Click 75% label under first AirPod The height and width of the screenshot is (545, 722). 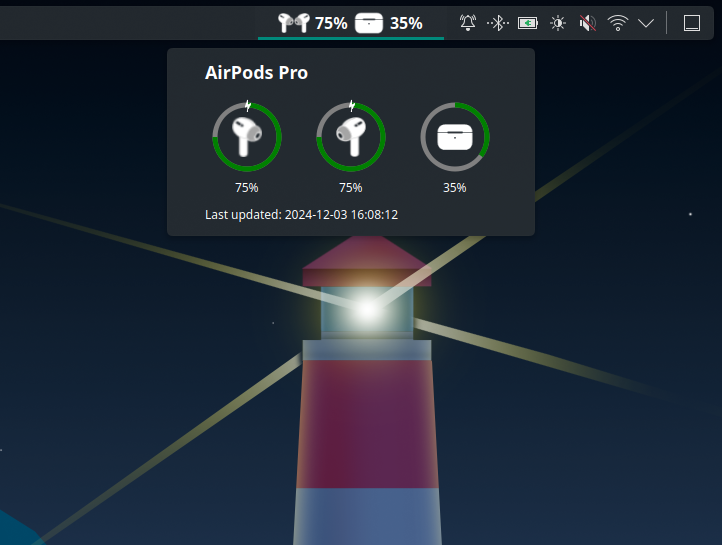247,188
